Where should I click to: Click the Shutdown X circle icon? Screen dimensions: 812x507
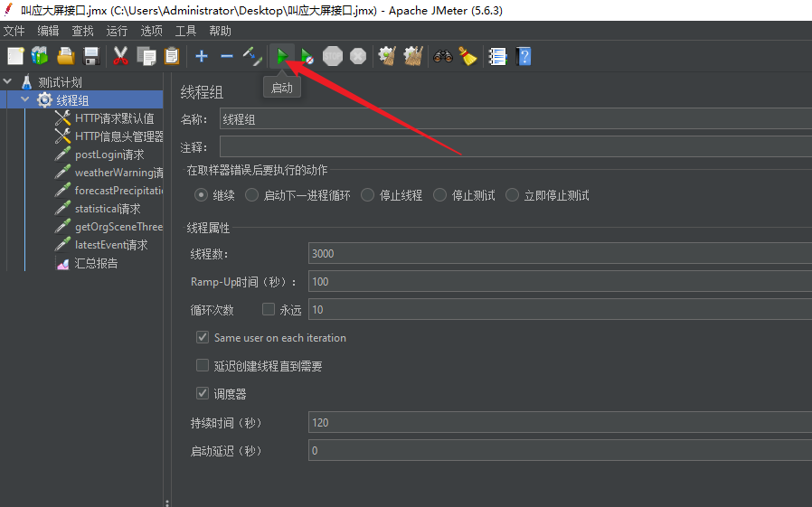coord(358,56)
